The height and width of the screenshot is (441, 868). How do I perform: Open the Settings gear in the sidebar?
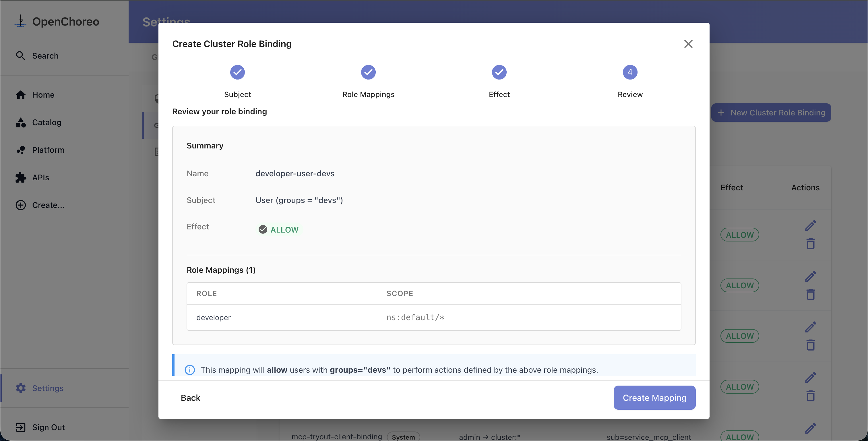21,388
